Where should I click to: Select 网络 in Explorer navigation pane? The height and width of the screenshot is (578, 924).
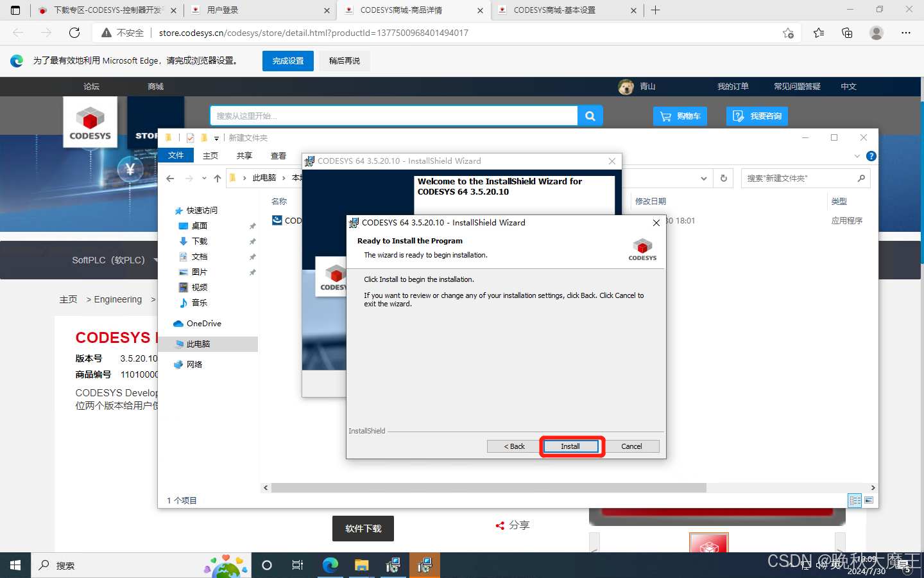pyautogui.click(x=194, y=365)
